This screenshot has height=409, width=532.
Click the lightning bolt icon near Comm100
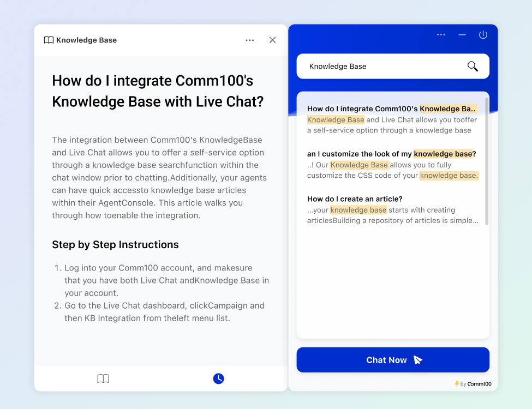(457, 383)
